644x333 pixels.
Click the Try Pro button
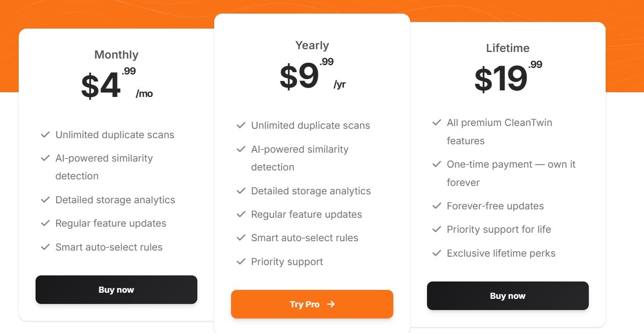click(x=312, y=304)
